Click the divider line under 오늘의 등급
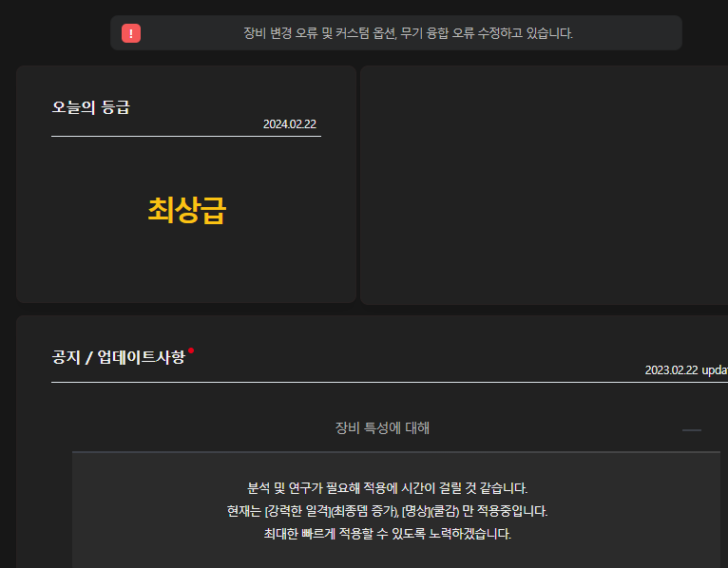This screenshot has width=728, height=568. (186, 136)
